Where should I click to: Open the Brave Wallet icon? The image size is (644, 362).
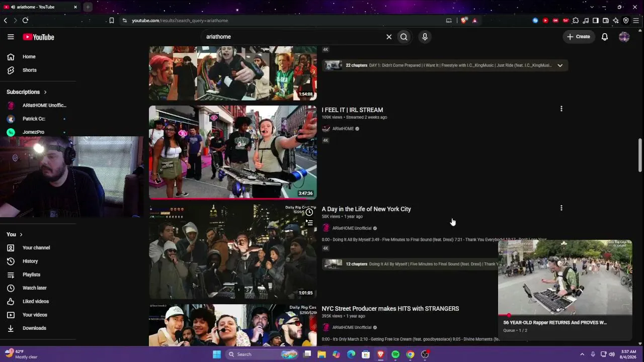pos(606,21)
